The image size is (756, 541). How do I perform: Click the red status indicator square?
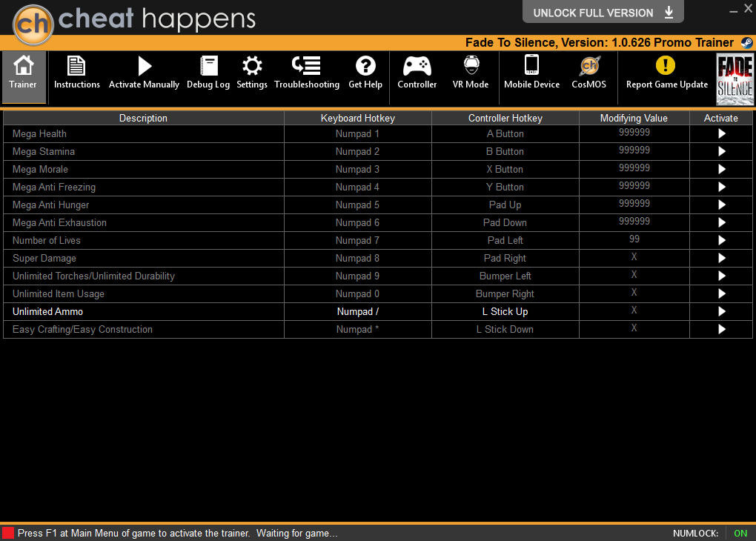coord(7,533)
